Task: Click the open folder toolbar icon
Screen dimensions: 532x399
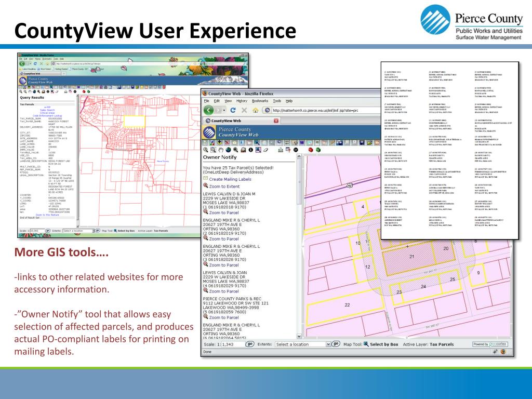Action: [369, 143]
